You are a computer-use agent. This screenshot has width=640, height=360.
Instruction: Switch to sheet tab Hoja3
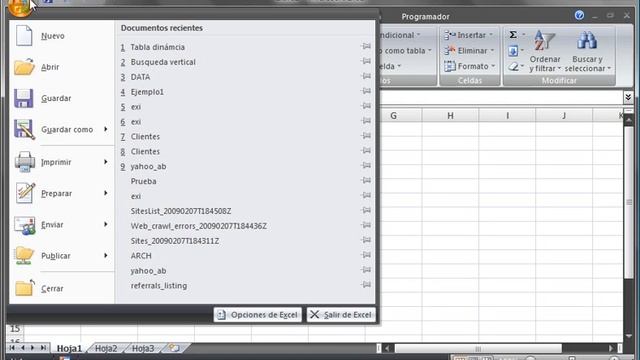tap(143, 348)
